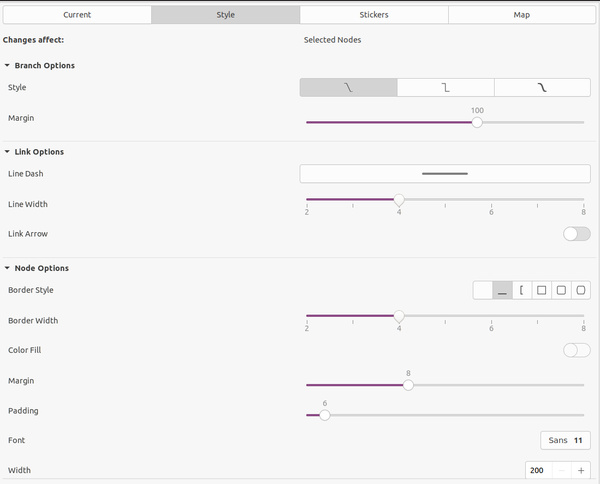Switch to the Current tab
600x484 pixels.
77,15
